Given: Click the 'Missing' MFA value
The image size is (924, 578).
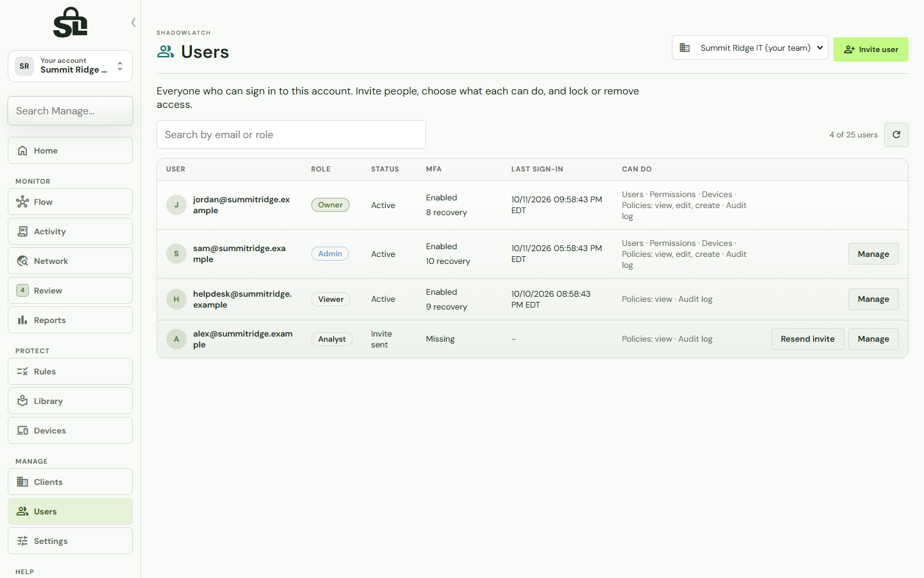Looking at the screenshot, I should [440, 339].
